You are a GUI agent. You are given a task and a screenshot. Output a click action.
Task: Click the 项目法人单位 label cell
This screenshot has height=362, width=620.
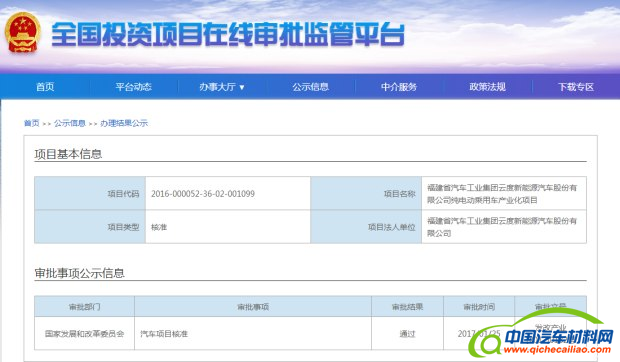pos(366,227)
